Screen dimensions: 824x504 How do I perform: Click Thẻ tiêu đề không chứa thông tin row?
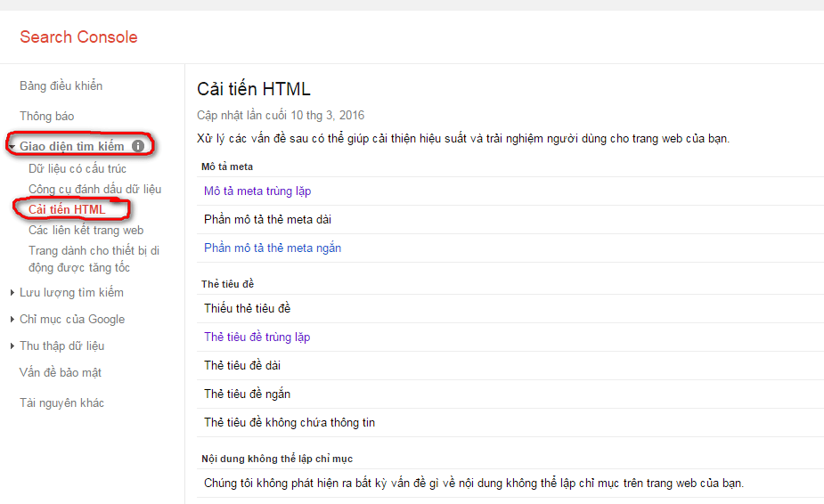point(510,423)
